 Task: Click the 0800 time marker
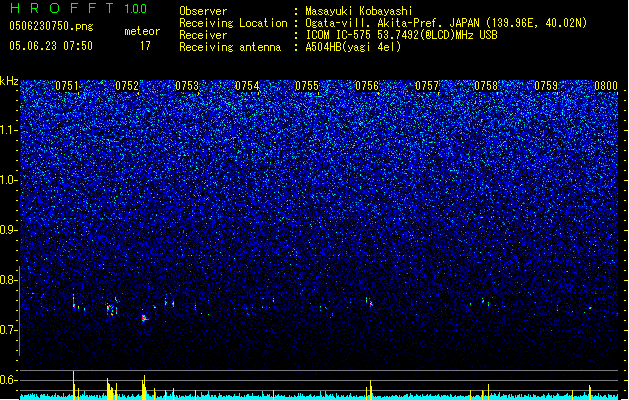tap(606, 86)
